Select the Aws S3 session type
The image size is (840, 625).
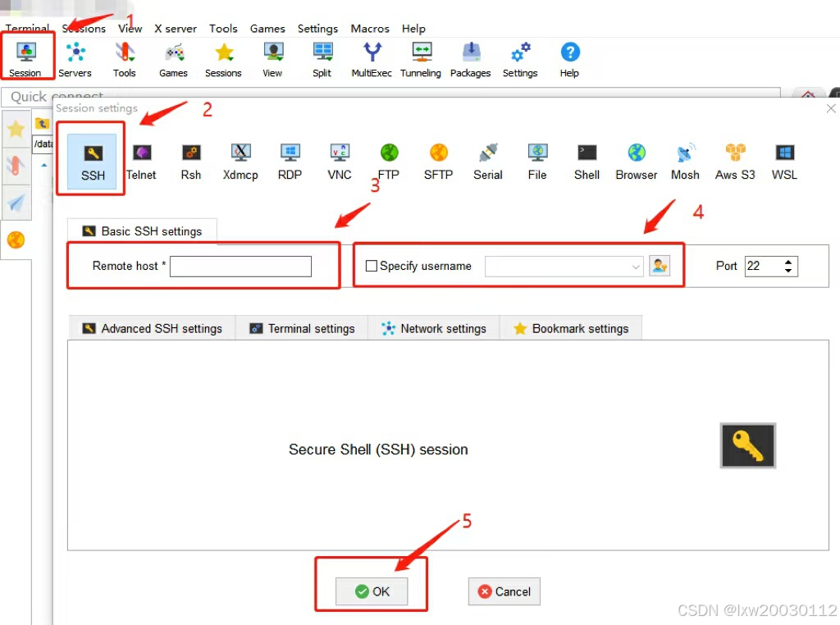(x=735, y=161)
